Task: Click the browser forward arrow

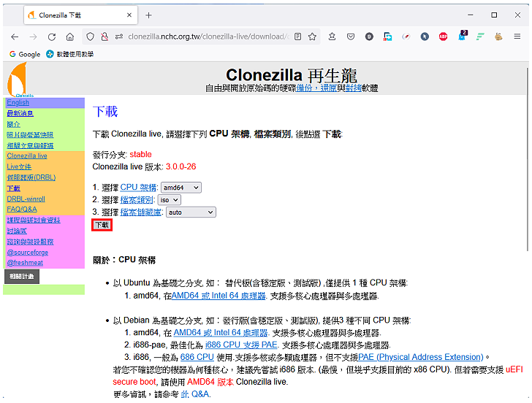Action: point(33,37)
